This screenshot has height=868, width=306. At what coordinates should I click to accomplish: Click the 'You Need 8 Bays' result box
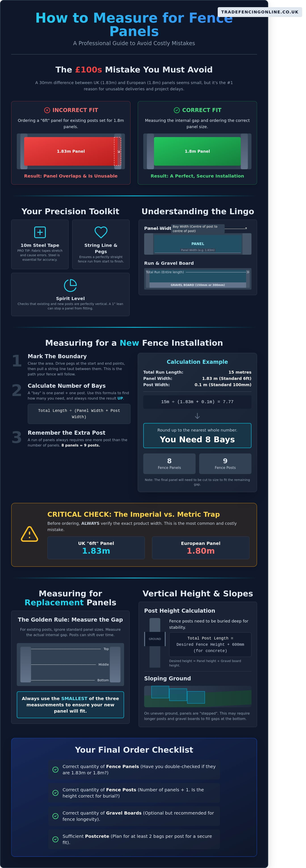pyautogui.click(x=197, y=436)
